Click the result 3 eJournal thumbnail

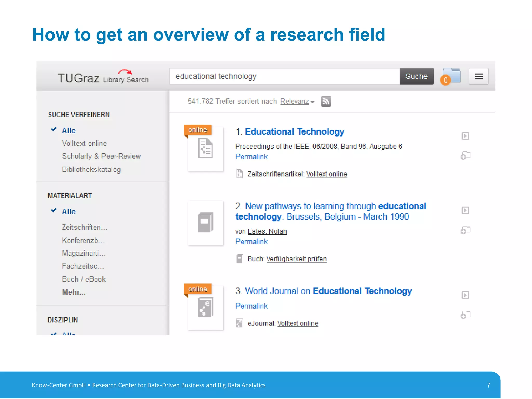point(205,308)
